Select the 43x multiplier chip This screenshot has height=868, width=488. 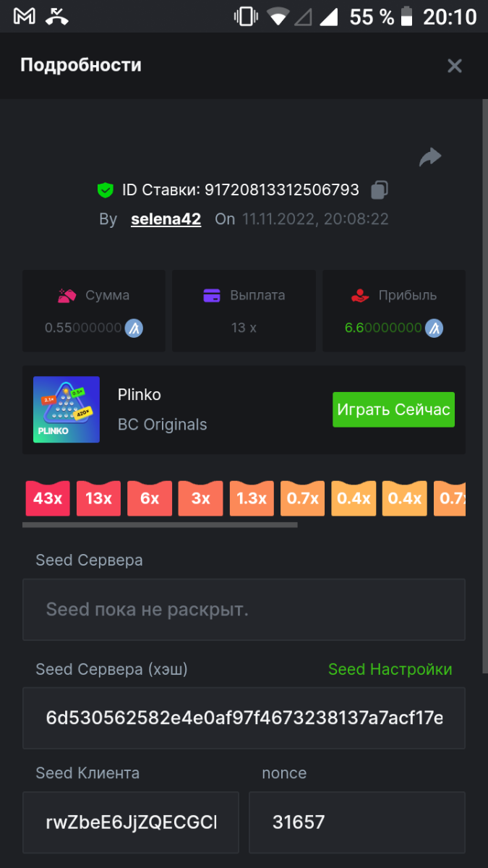[48, 498]
